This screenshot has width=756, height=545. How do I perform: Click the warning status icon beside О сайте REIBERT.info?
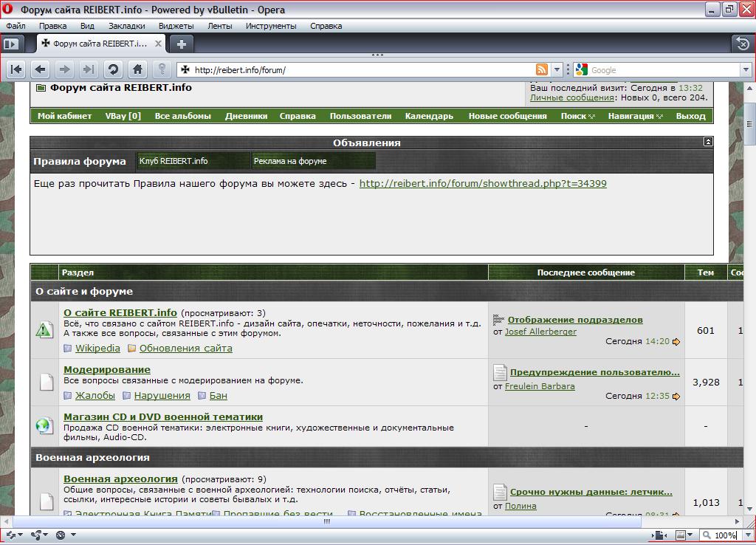pos(44,329)
